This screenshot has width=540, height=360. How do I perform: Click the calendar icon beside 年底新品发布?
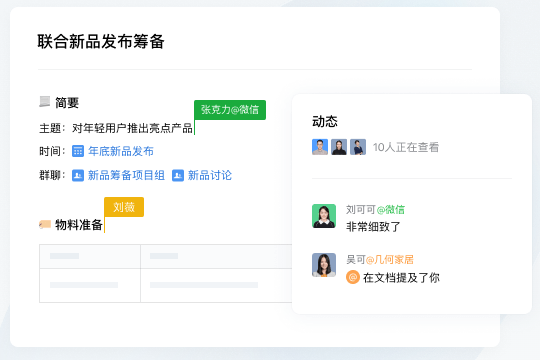pyautogui.click(x=78, y=151)
